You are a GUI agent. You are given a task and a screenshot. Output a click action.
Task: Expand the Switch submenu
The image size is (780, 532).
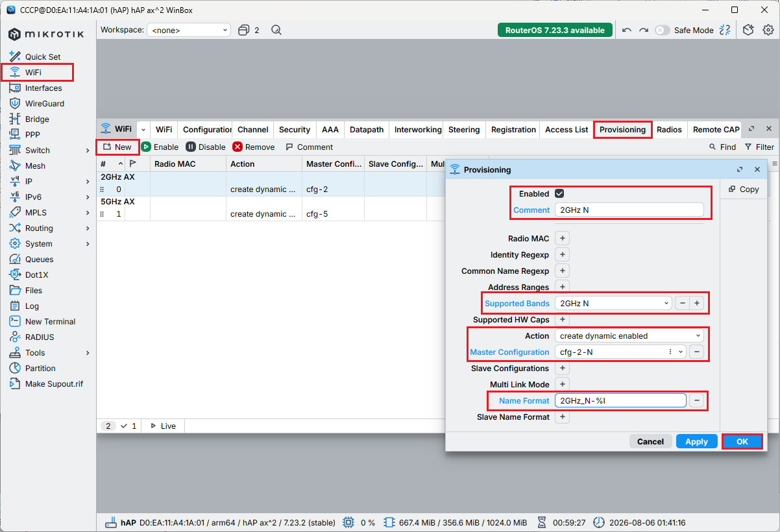click(88, 151)
